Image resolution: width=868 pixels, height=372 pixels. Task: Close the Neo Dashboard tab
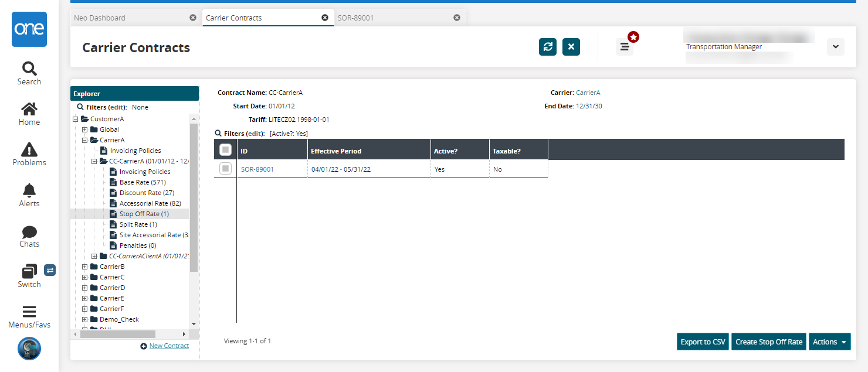coord(193,18)
